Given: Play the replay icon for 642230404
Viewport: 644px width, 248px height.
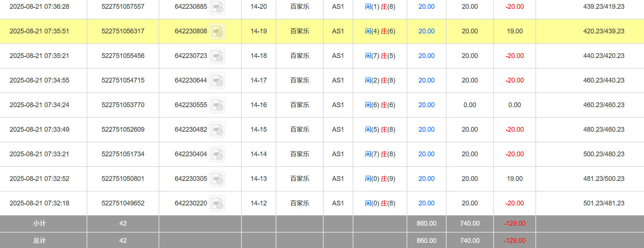Looking at the screenshot, I should coord(217,154).
